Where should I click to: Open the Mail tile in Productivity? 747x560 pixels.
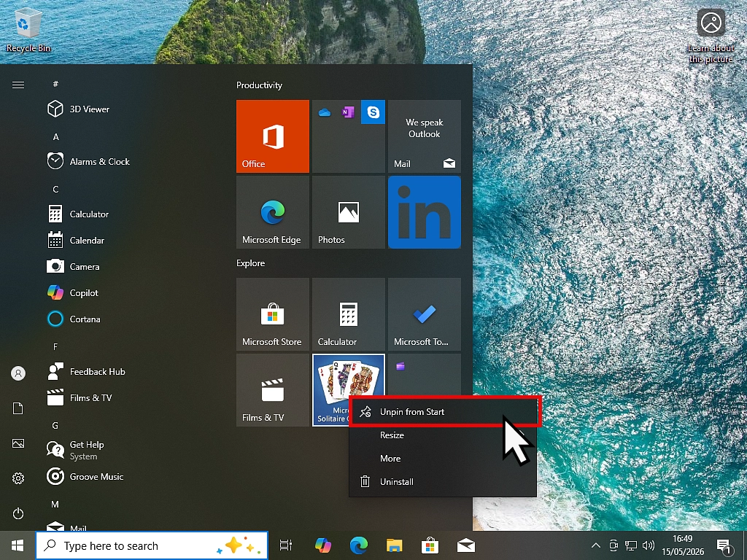click(x=425, y=136)
